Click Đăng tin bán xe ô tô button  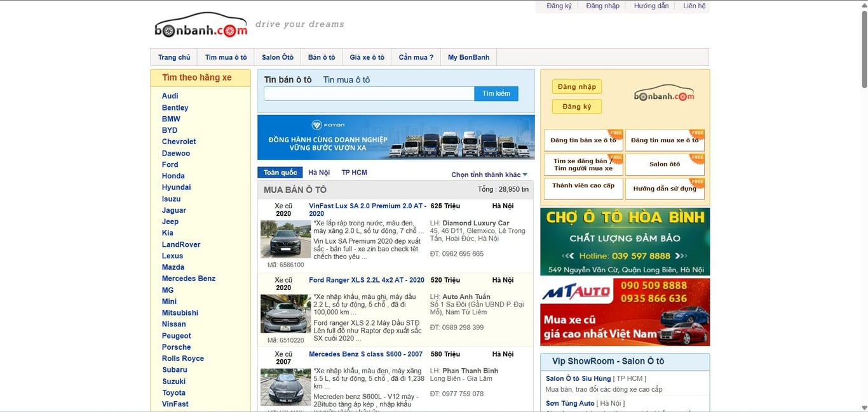(583, 140)
